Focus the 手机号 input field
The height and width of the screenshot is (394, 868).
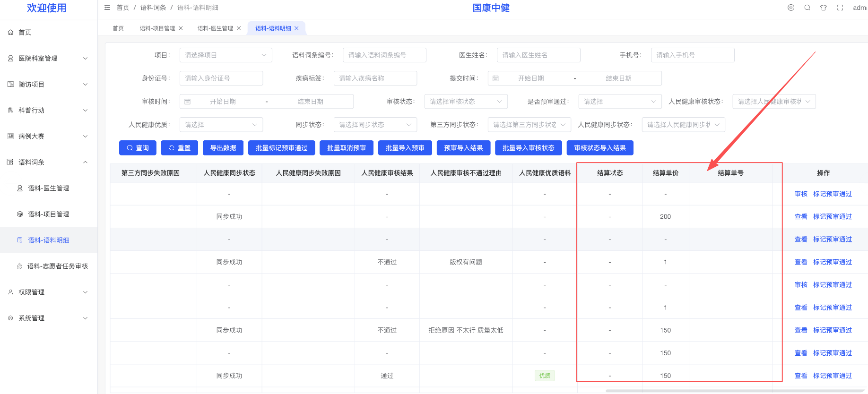coord(693,55)
